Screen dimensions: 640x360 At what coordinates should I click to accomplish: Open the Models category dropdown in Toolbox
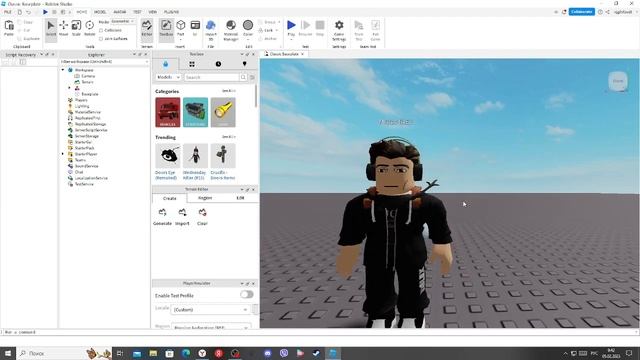[x=168, y=77]
